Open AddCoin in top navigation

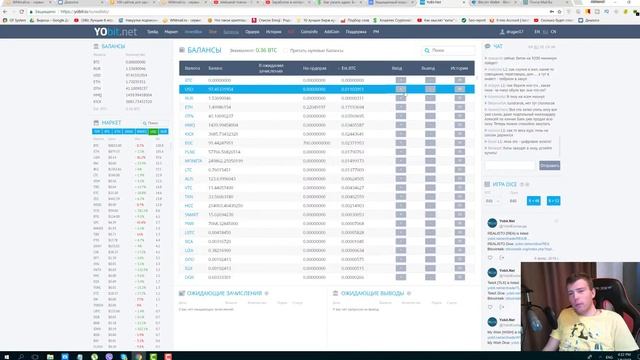pyautogui.click(x=331, y=32)
